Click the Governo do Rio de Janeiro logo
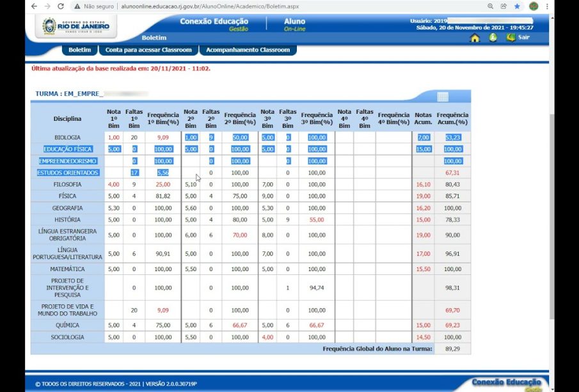This screenshot has height=392, width=579. pos(75,27)
